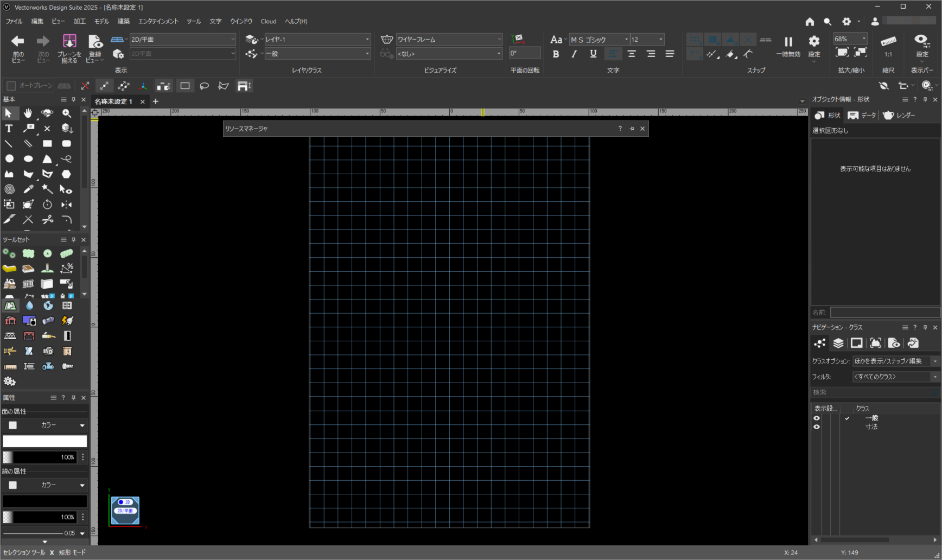The width and height of the screenshot is (942, 560).
Task: Open the search magnifier icon
Action: point(827,21)
